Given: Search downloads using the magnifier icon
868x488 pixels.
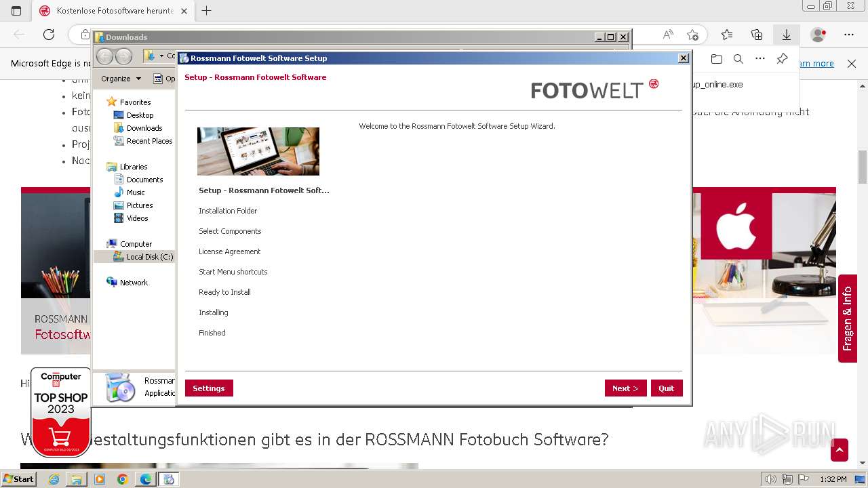Looking at the screenshot, I should [738, 59].
